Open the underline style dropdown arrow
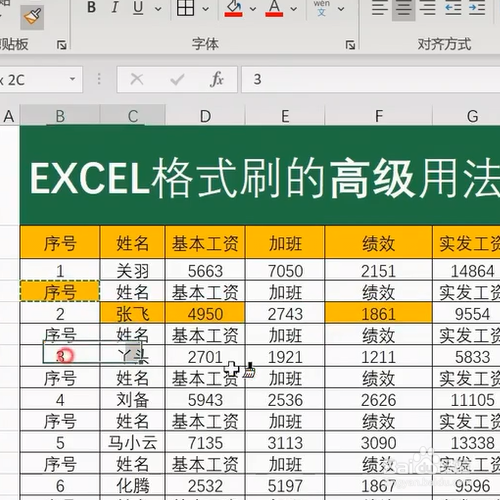500x500 pixels. coord(158,9)
